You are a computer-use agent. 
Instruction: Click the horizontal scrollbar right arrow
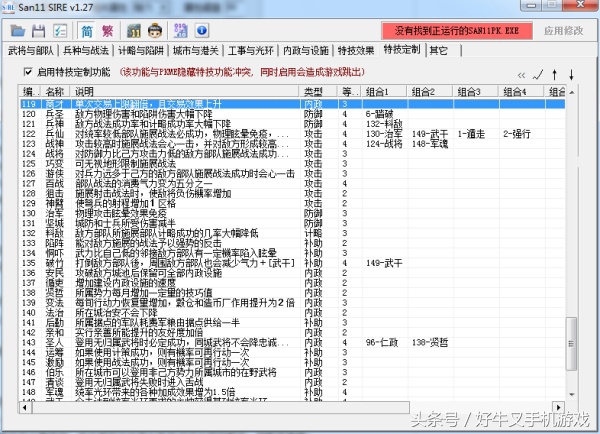[x=558, y=407]
